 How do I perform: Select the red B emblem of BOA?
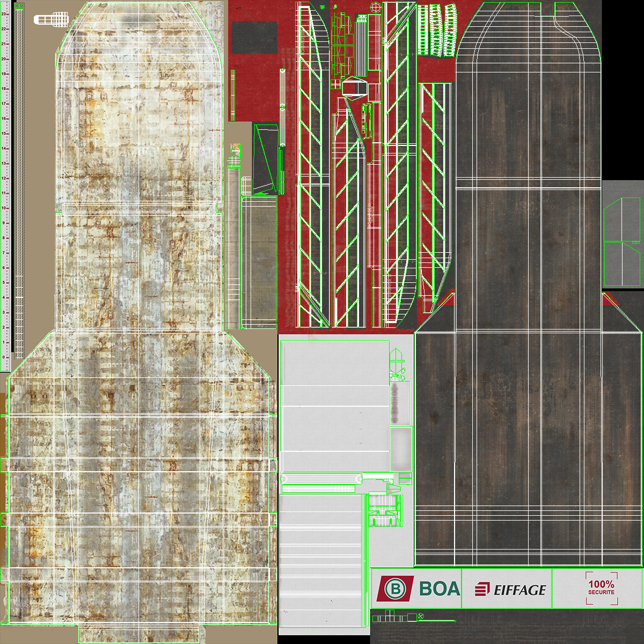point(395,589)
